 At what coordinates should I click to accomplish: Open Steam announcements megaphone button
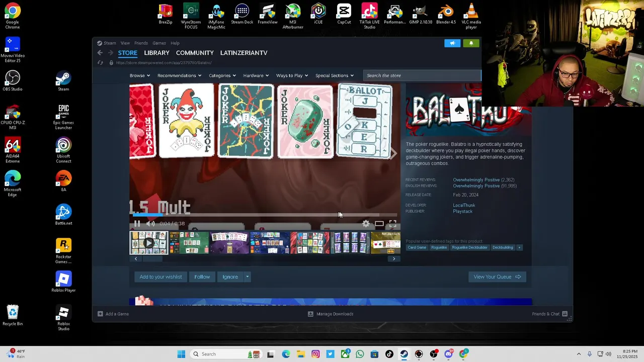tap(452, 43)
